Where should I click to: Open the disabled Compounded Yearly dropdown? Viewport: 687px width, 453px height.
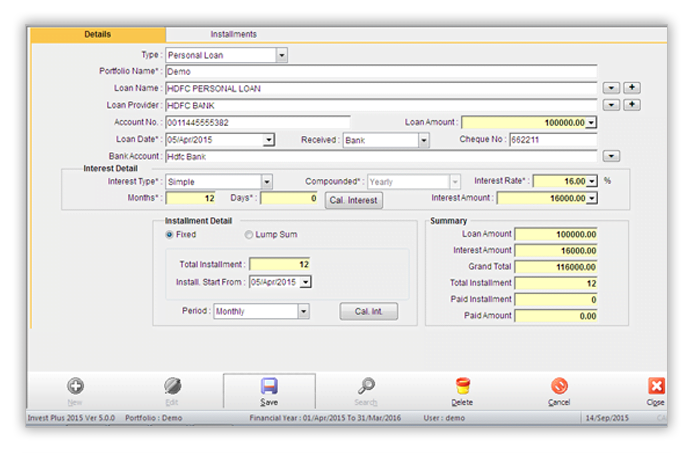[x=455, y=181]
